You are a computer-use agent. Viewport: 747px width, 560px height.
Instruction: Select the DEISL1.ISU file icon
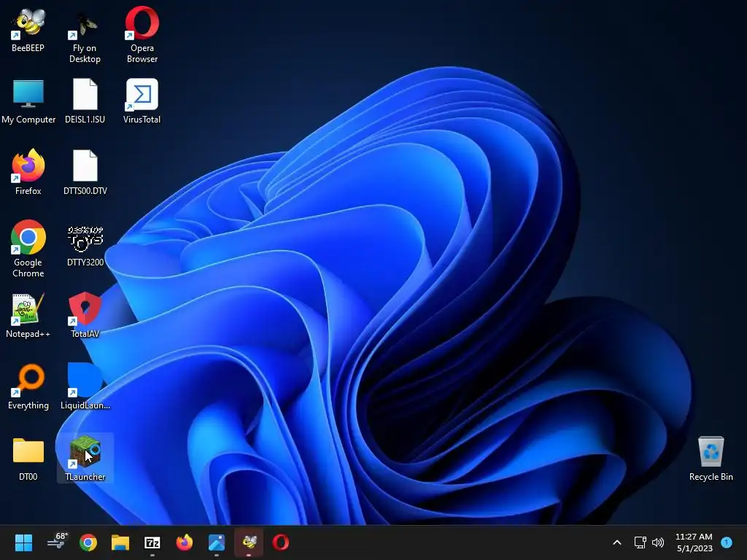[85, 101]
